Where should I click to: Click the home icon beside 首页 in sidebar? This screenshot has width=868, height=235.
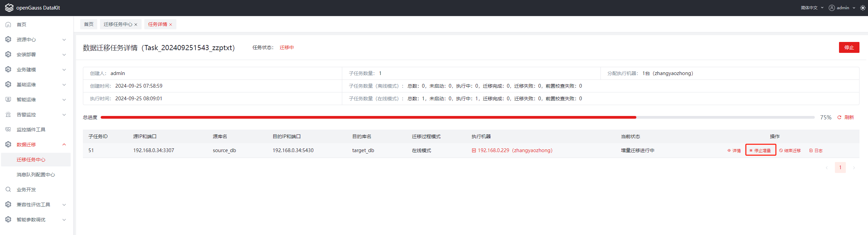coord(9,25)
